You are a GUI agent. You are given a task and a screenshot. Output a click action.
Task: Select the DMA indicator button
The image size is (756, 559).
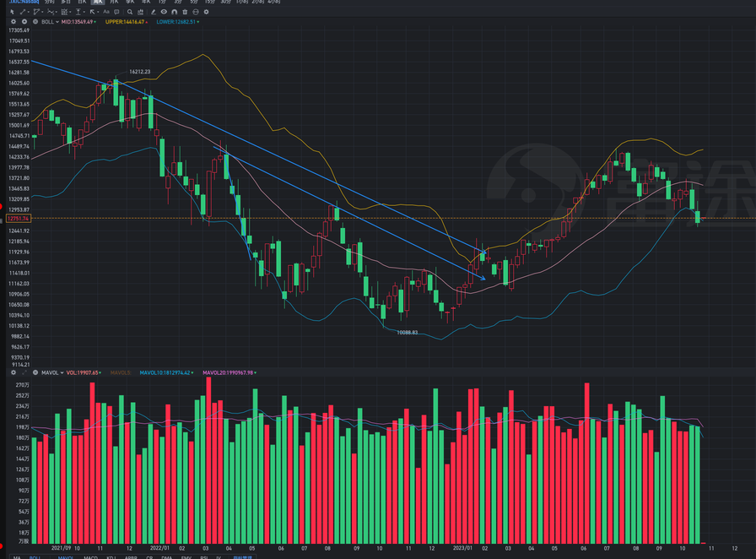(167, 557)
